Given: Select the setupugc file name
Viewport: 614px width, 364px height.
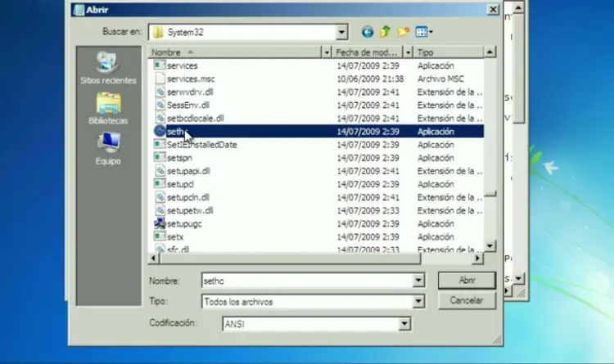Looking at the screenshot, I should point(184,224).
